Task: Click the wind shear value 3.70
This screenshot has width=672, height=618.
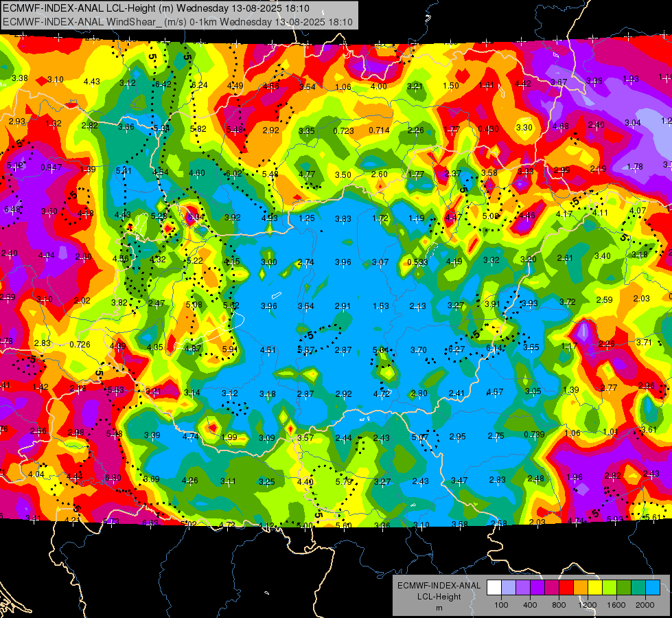Action: click(x=418, y=350)
